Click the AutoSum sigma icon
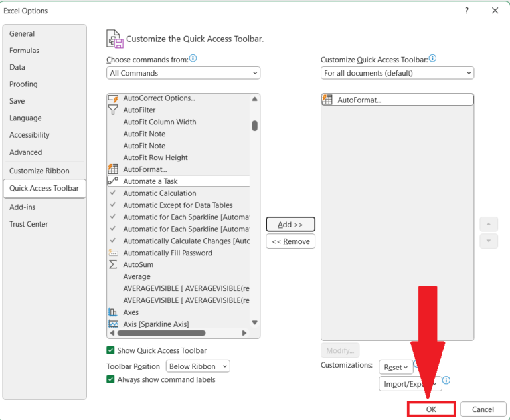This screenshot has width=510, height=420. (112, 264)
